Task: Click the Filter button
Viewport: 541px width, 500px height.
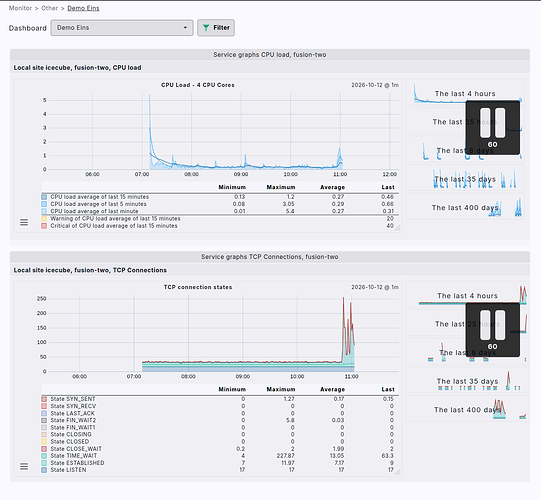Action: pos(216,28)
